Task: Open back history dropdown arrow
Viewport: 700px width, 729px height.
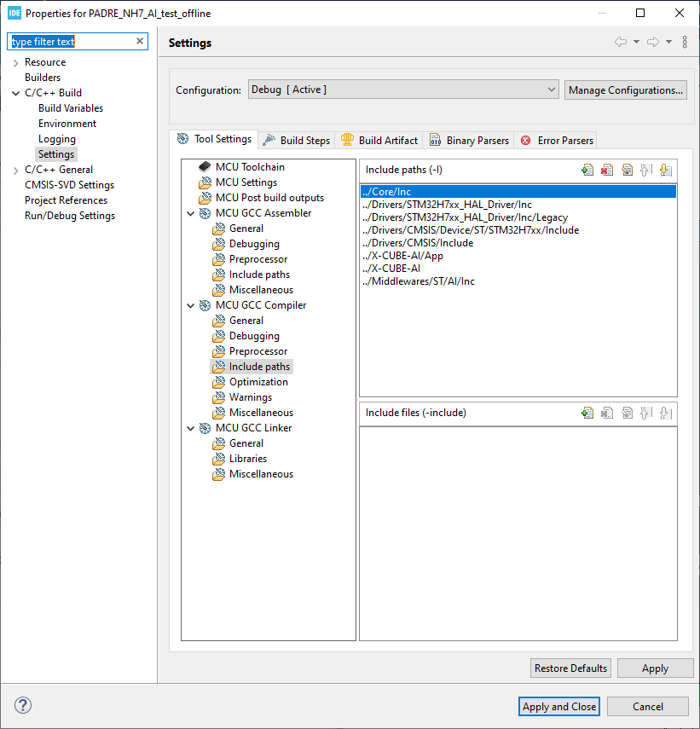Action: click(636, 42)
